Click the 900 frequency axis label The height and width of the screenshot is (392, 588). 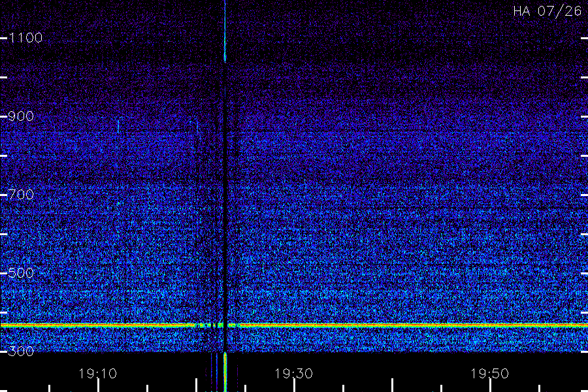tap(21, 116)
